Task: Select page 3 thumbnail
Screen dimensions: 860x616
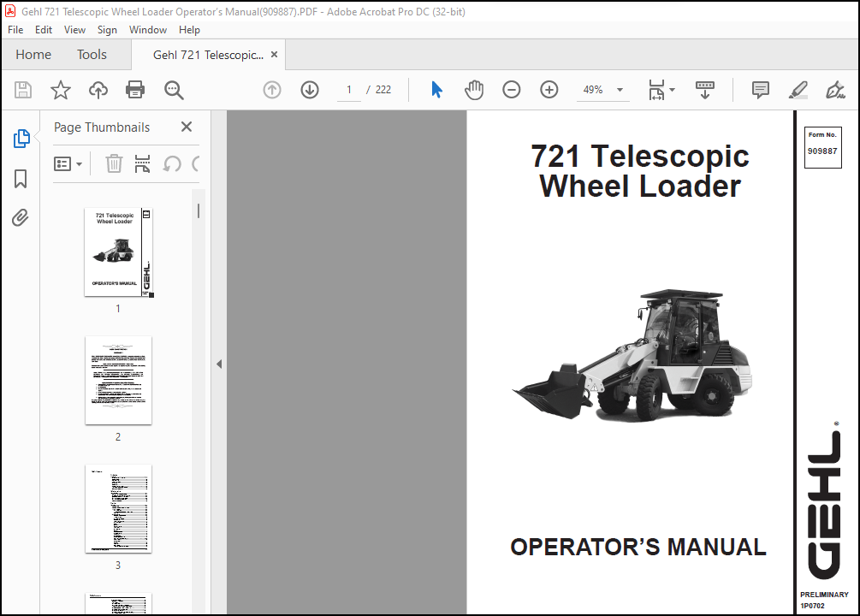Action: coord(118,508)
